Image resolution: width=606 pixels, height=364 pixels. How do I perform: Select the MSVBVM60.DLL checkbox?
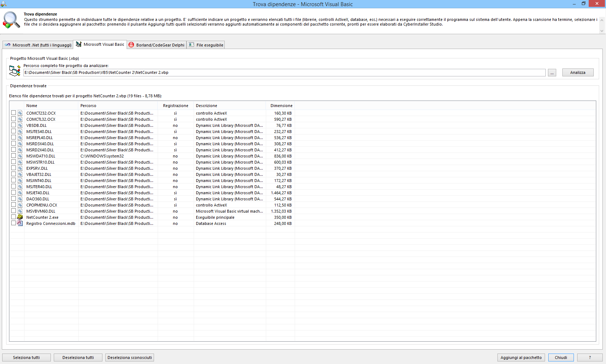(13, 211)
